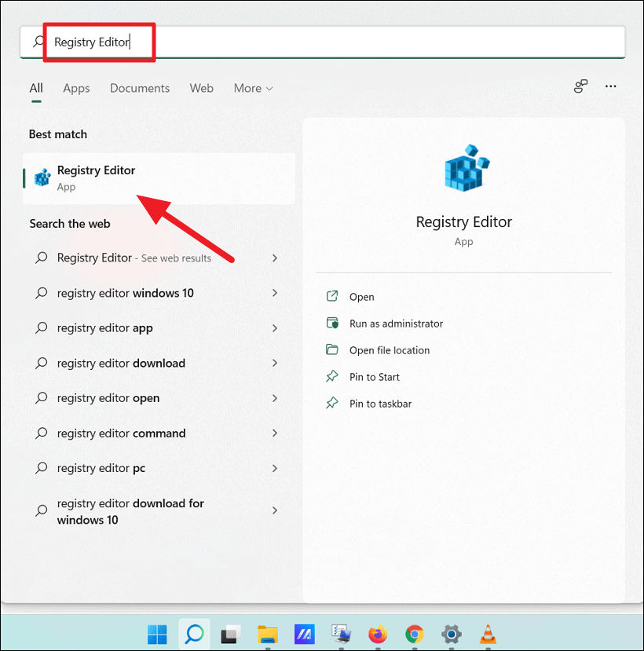
Task: Open the Windows Start button on taskbar
Action: coord(157,635)
